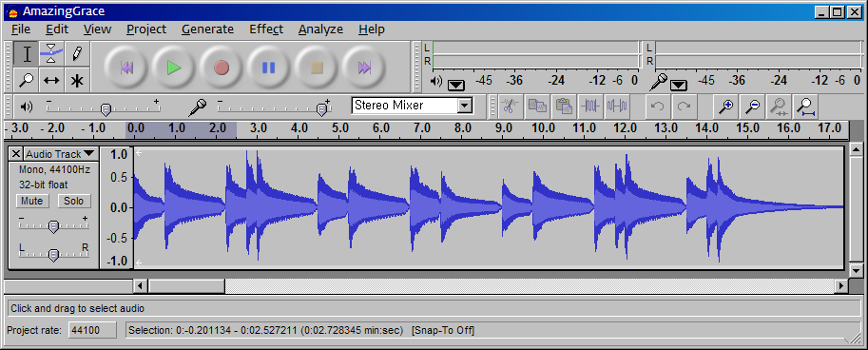The height and width of the screenshot is (350, 868).
Task: Start recording with the Record button
Action: [x=222, y=68]
